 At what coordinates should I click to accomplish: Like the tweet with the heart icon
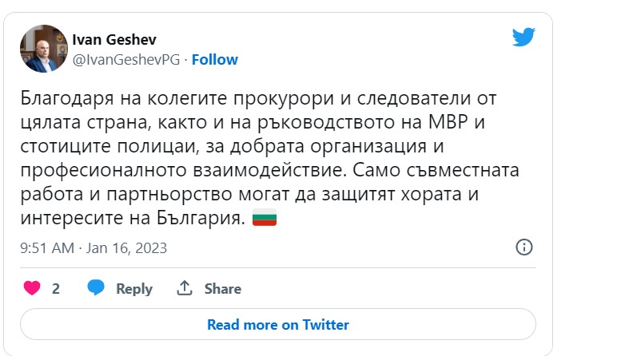(32, 288)
